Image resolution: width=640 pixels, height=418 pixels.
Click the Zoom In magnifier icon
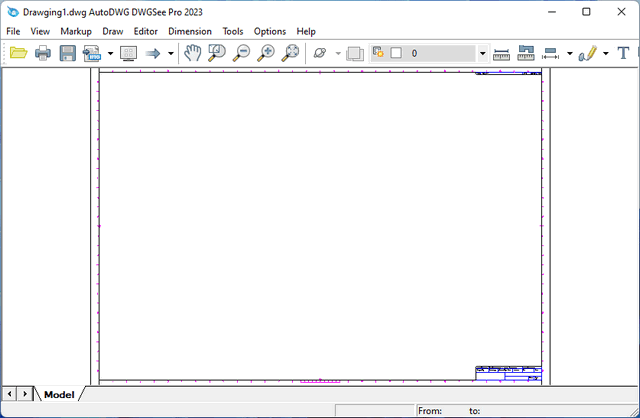pyautogui.click(x=267, y=53)
